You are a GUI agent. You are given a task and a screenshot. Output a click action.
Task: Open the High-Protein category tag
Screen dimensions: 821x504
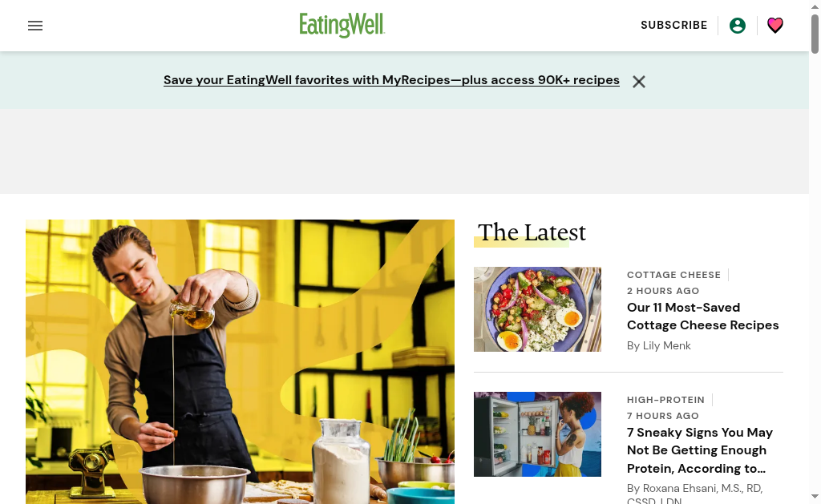665,400
